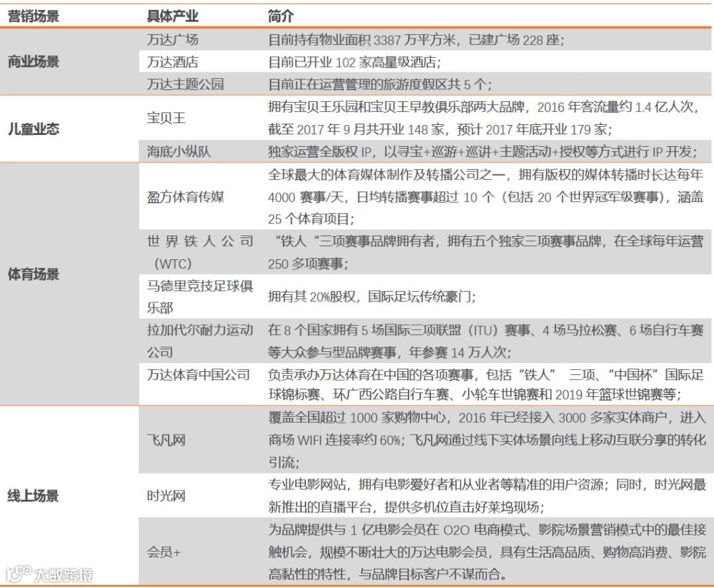Select the 时光网 cell
The height and width of the screenshot is (588, 714).
click(166, 496)
